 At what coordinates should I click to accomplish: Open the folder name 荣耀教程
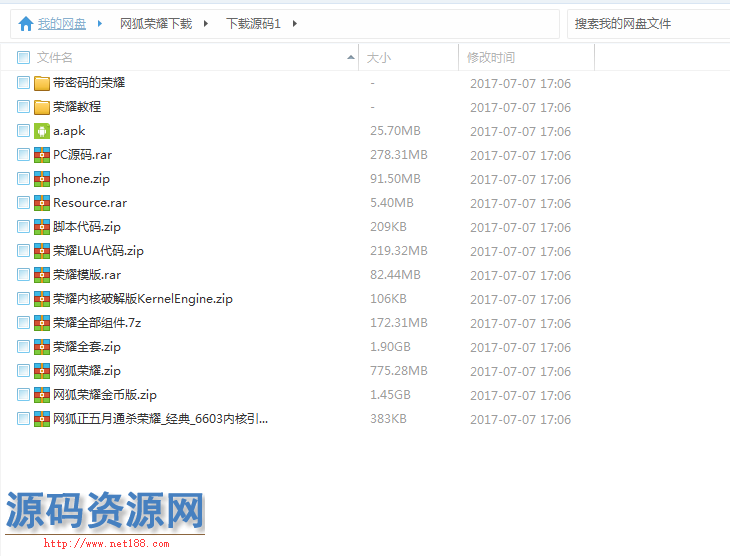click(77, 107)
